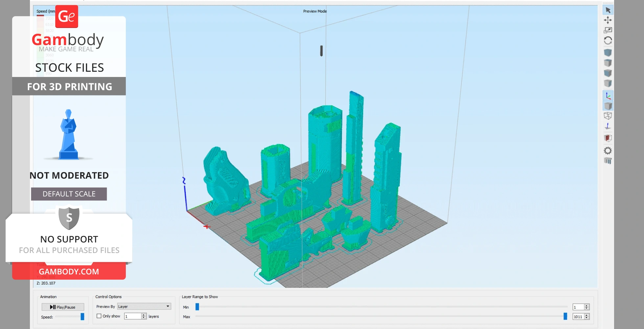Visit GAMBODY.COM from the banner
Screen dimensions: 644x329
[x=68, y=271]
